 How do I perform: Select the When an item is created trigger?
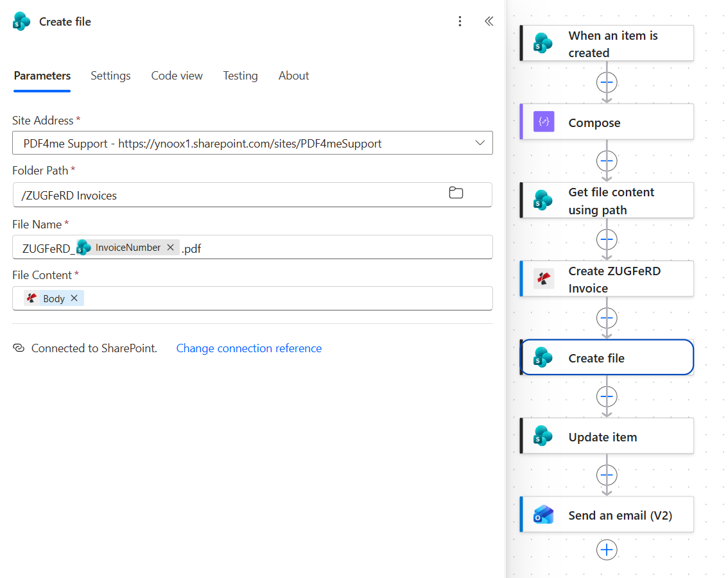click(607, 43)
